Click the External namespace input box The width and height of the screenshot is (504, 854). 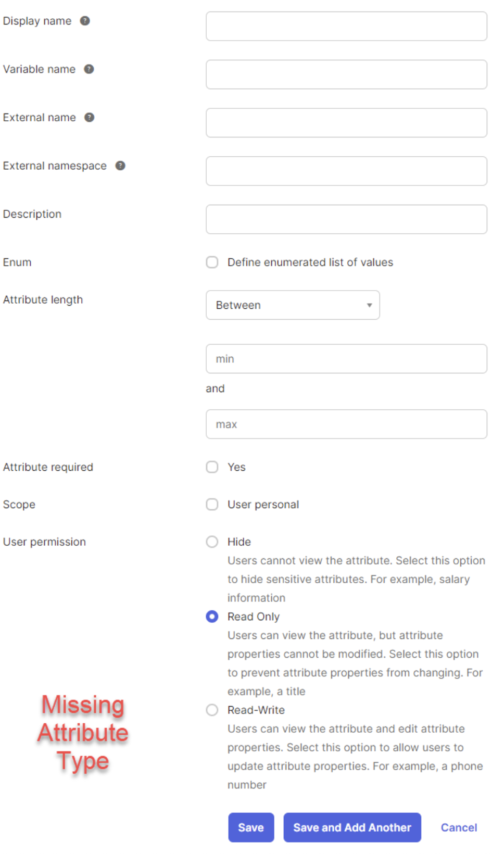pos(346,171)
